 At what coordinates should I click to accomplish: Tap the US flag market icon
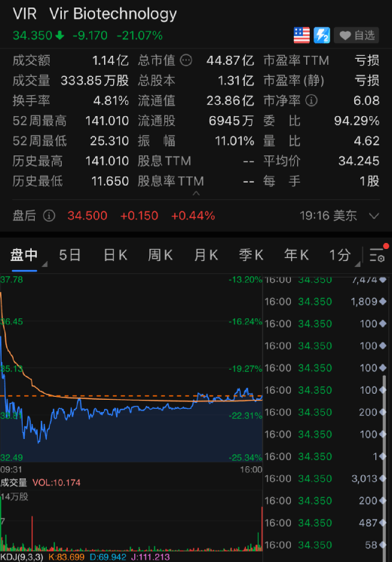pos(302,35)
